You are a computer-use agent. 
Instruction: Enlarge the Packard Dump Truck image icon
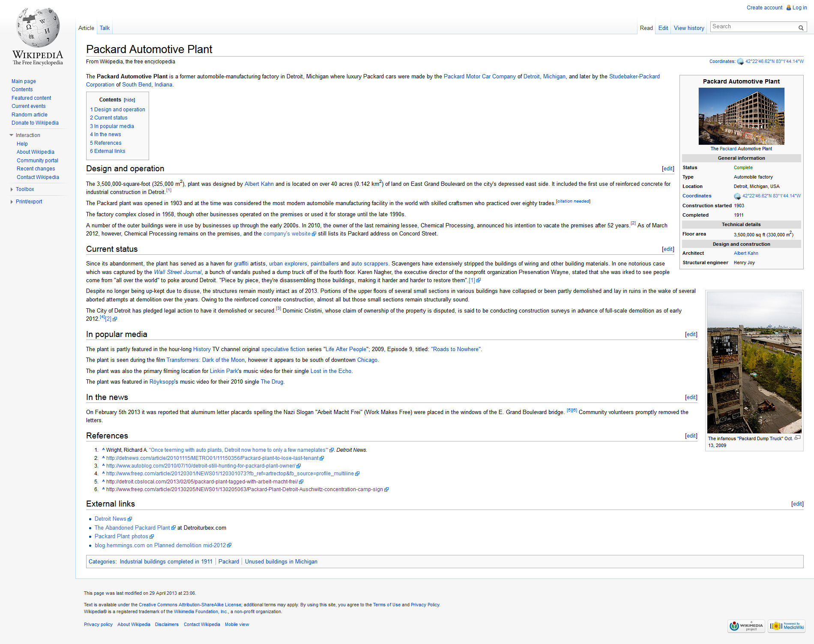(797, 438)
